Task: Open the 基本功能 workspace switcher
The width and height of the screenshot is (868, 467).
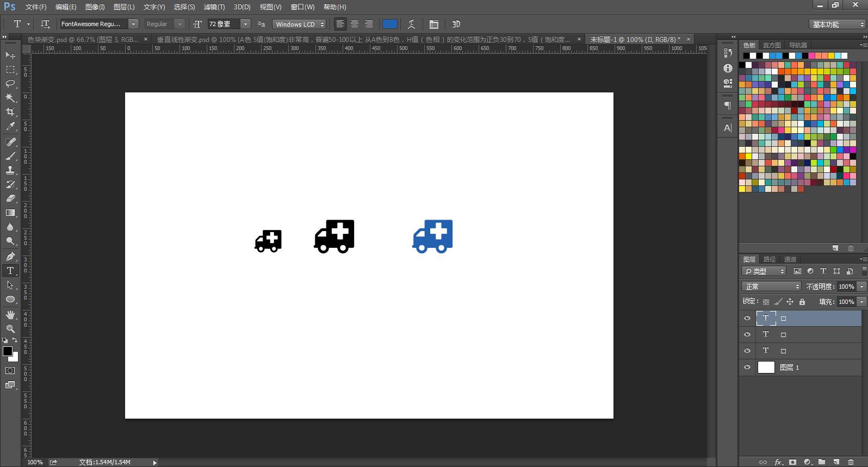Action: pyautogui.click(x=836, y=24)
